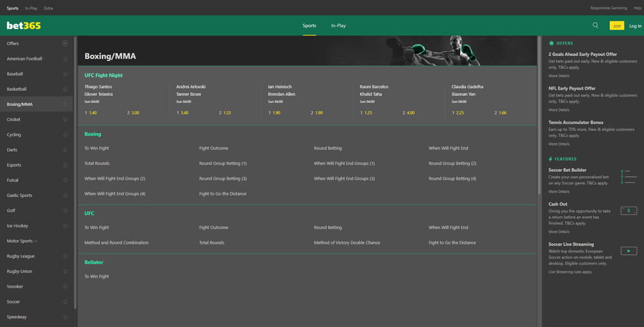Open Responsible Gambling link
Viewport: 644px width, 327px height.
609,8
